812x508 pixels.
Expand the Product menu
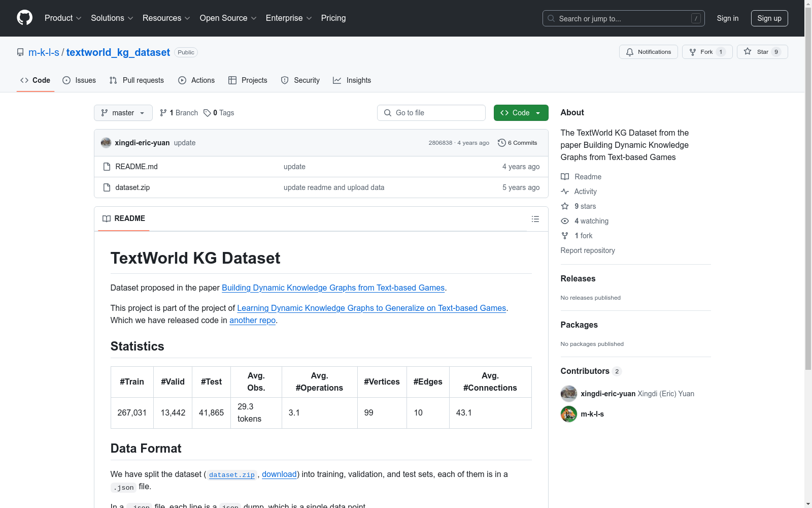pos(63,18)
